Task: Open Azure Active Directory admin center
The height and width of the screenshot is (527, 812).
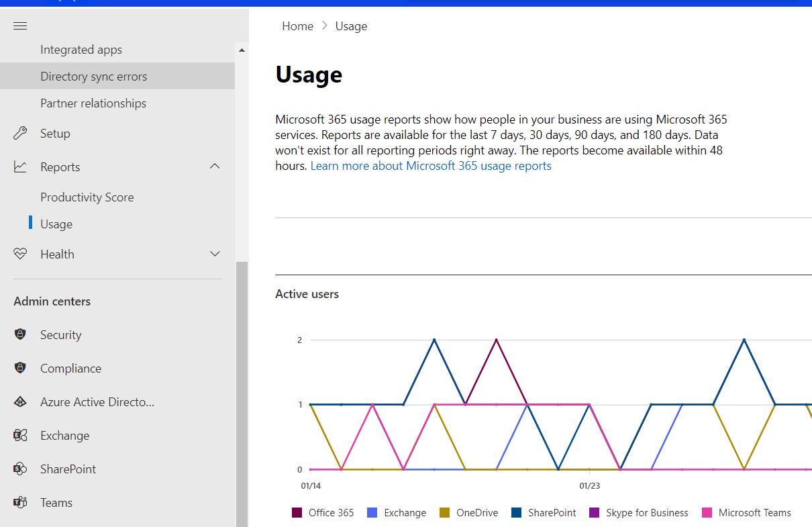Action: [97, 402]
